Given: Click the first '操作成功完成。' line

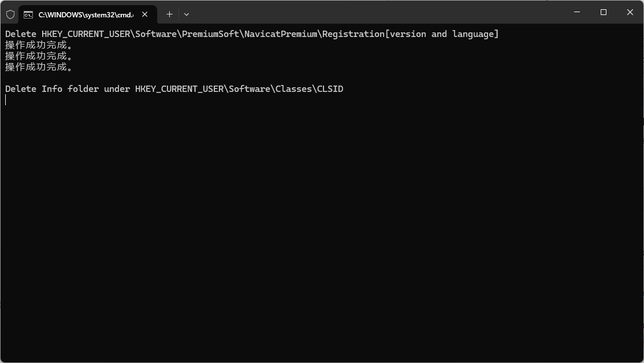Looking at the screenshot, I should (x=39, y=45).
